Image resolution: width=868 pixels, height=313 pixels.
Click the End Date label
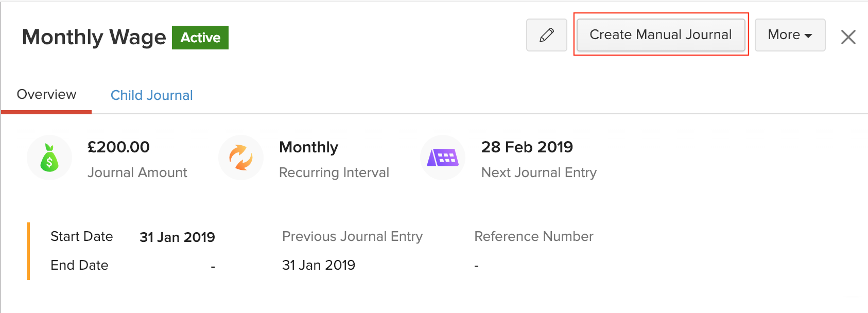pyautogui.click(x=79, y=265)
